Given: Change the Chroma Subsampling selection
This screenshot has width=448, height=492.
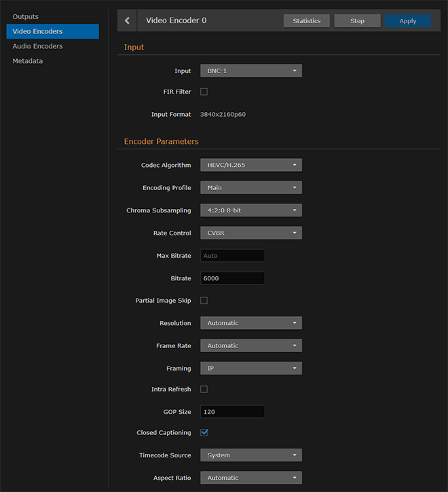Looking at the screenshot, I should click(x=250, y=210).
